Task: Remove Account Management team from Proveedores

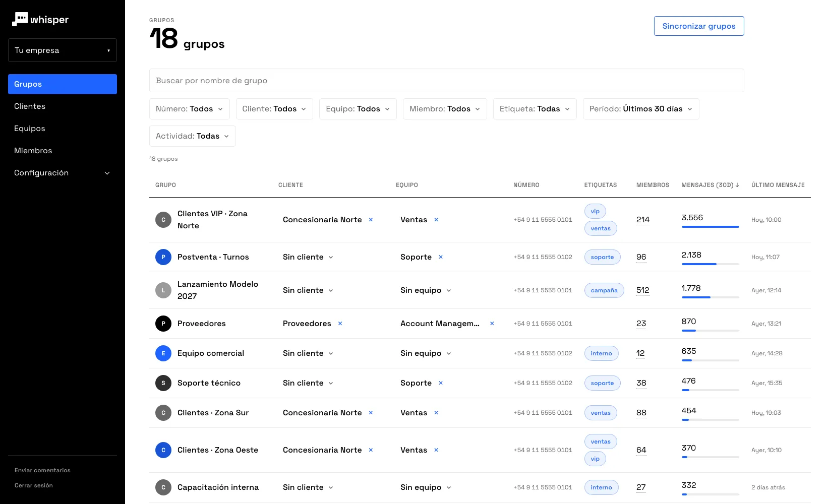Action: [x=492, y=324]
